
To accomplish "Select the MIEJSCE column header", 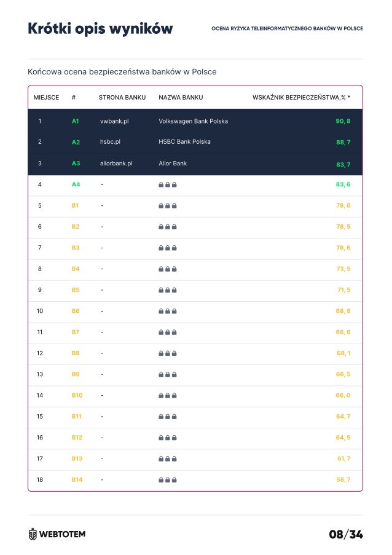I will 46,97.
